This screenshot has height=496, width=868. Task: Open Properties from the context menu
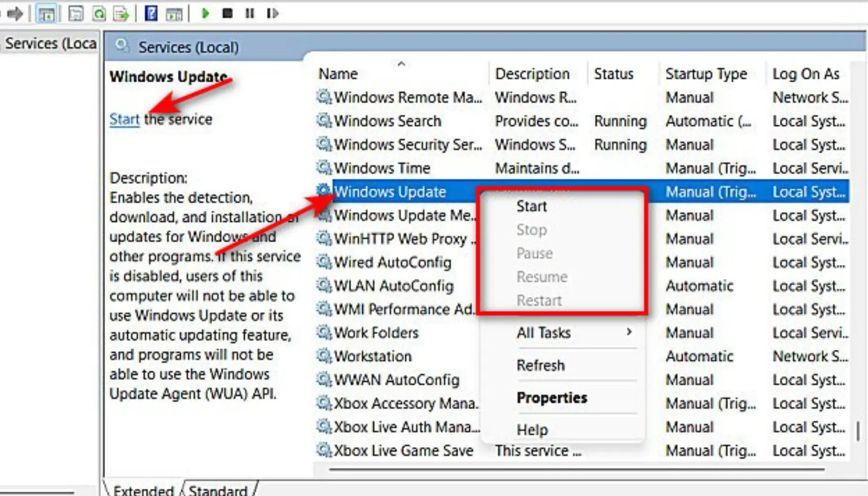tap(552, 398)
